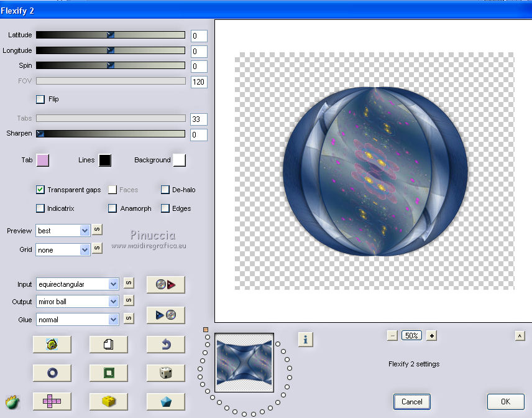
Task: Zoom in preview with plus button
Action: 431,336
